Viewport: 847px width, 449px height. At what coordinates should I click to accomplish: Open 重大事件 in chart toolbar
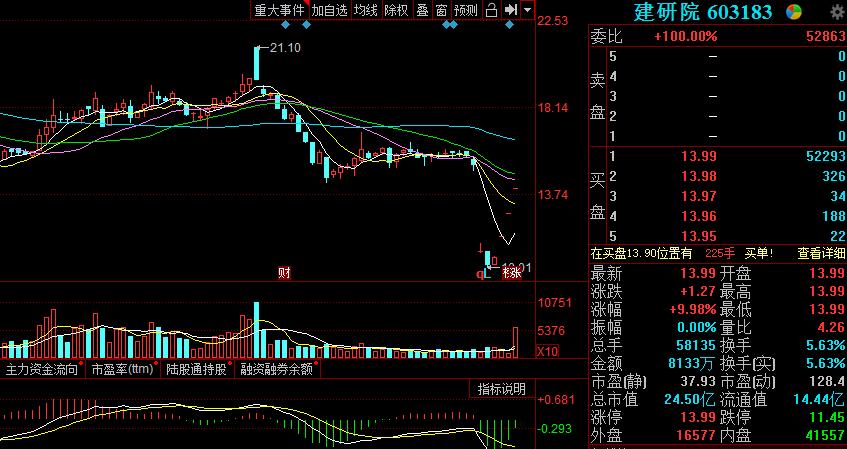(279, 10)
